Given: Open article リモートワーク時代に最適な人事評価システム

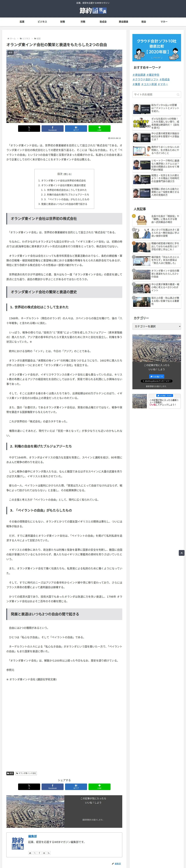Looking at the screenshot, I should 157,165.
